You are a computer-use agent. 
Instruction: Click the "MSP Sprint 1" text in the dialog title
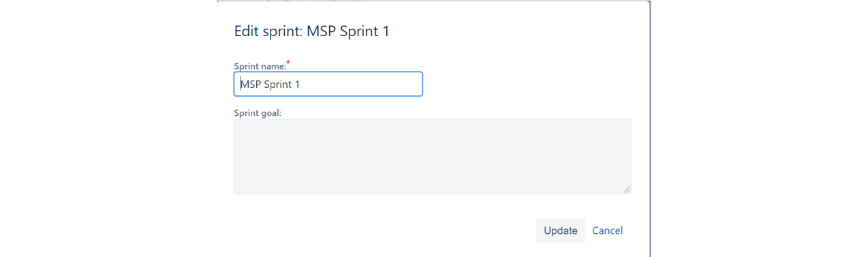coord(348,31)
